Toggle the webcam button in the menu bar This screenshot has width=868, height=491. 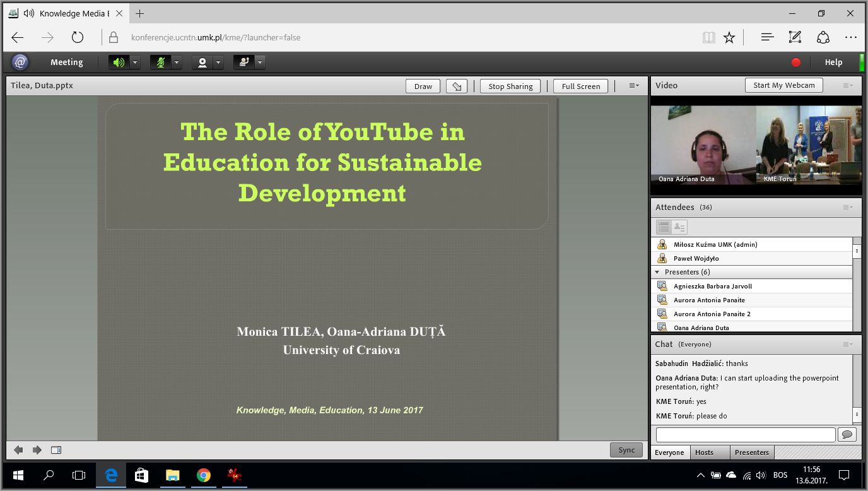pos(202,62)
